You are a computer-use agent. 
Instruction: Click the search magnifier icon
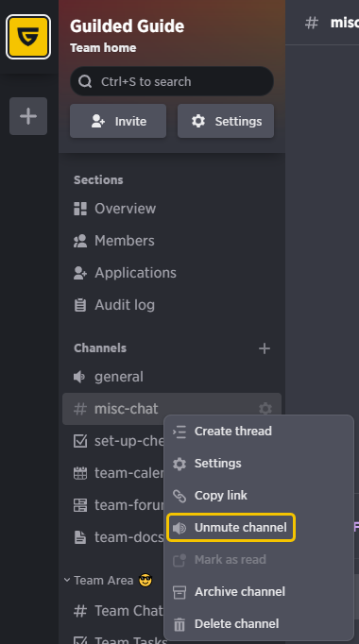[x=85, y=81]
